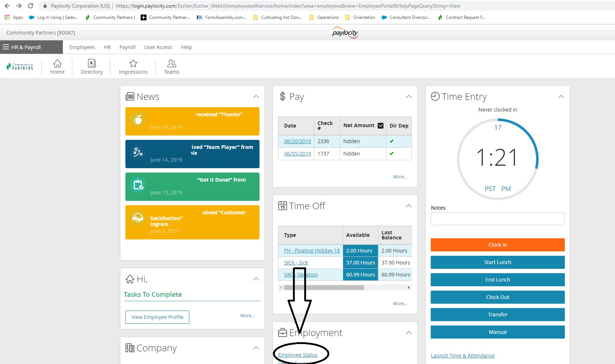
Task: Click the browser forward arrow
Action: click(19, 6)
